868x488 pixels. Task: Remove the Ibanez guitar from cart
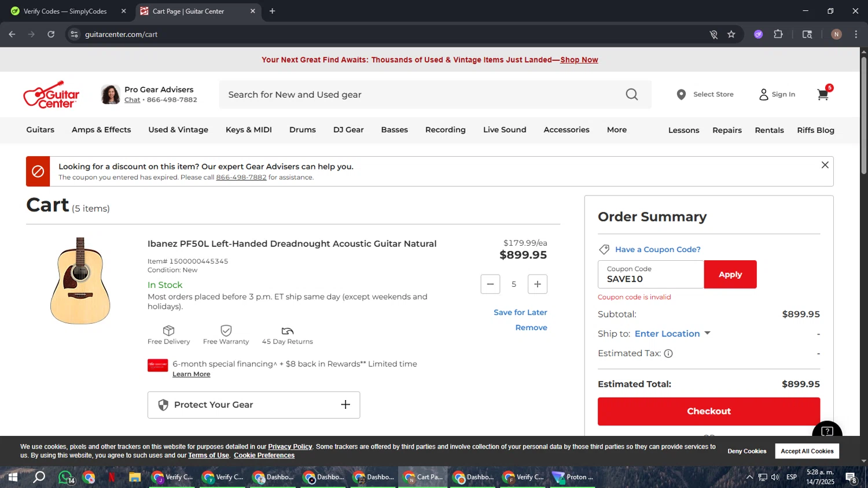click(x=531, y=327)
